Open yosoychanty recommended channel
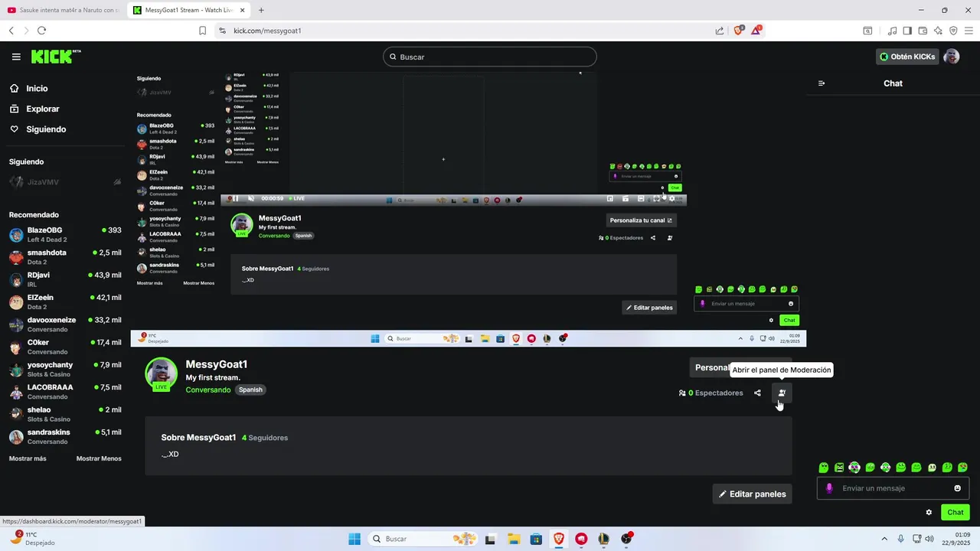The height and width of the screenshot is (551, 980). pyautogui.click(x=65, y=369)
